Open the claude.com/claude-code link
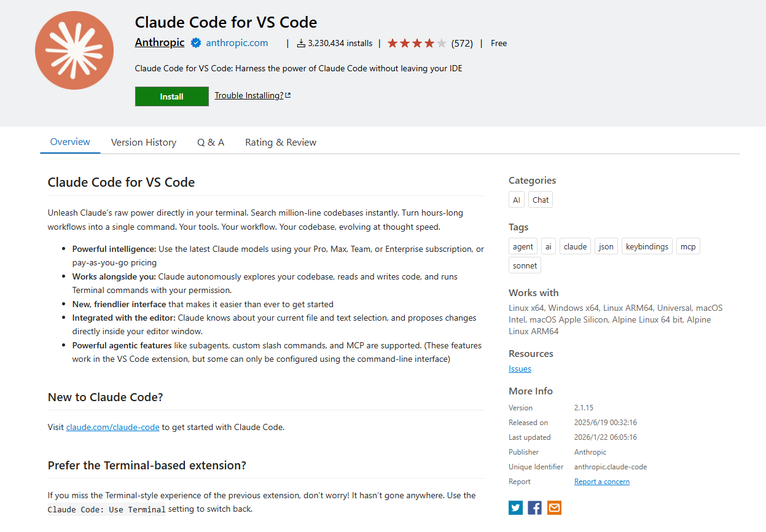 [112, 427]
